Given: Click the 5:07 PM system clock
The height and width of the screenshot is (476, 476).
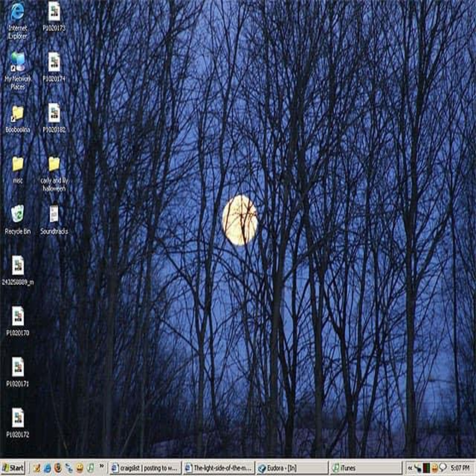Looking at the screenshot, I should coord(460,468).
